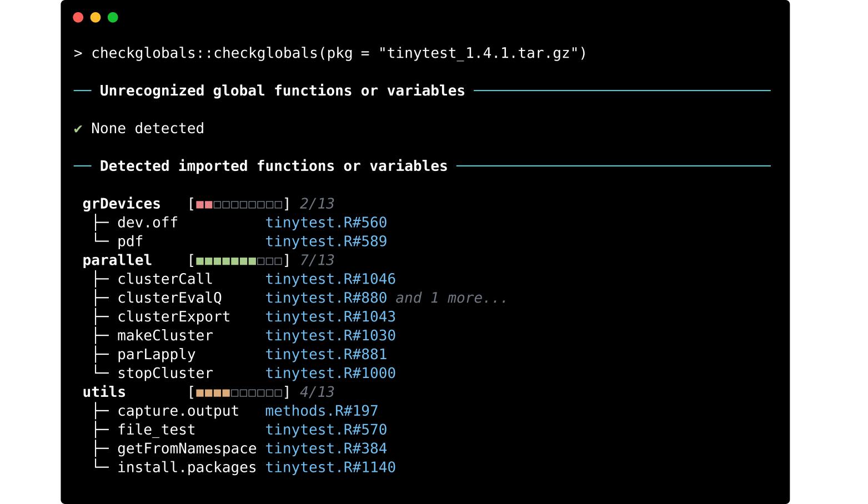
Task: Click the methods.R#197 source link
Action: pos(321,411)
